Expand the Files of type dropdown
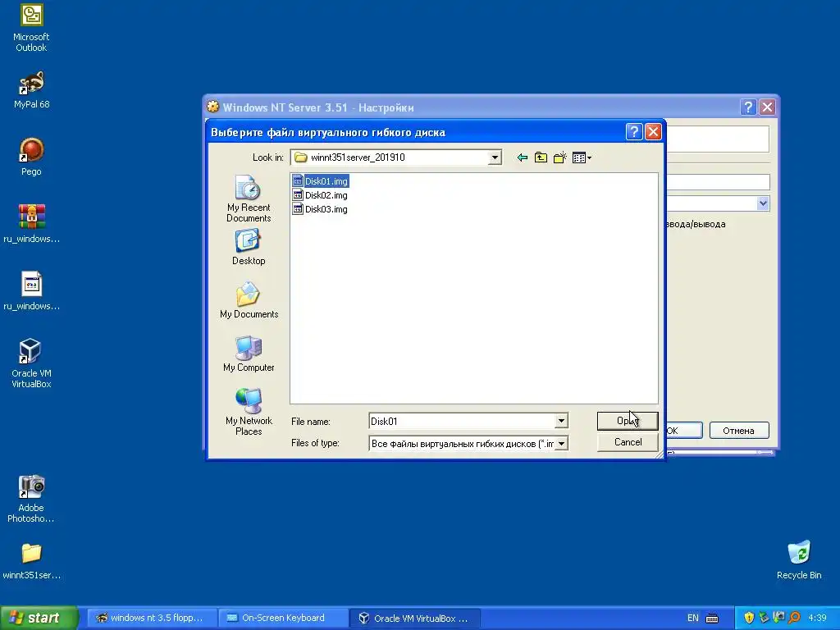 (561, 444)
